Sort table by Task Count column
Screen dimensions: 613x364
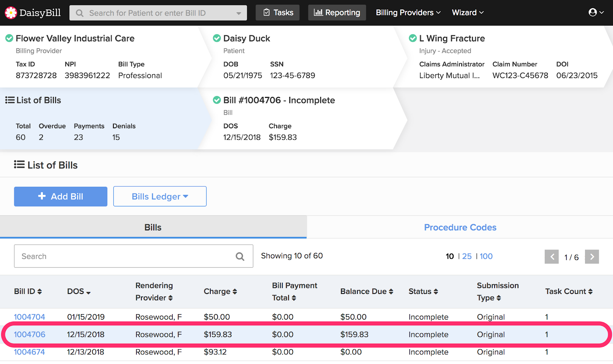coord(569,292)
